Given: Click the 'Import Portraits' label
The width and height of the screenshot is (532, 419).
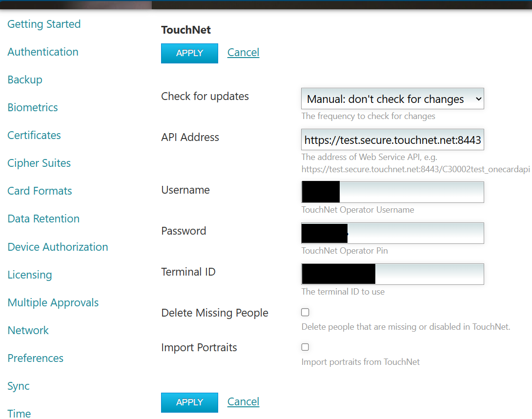Looking at the screenshot, I should (x=199, y=347).
